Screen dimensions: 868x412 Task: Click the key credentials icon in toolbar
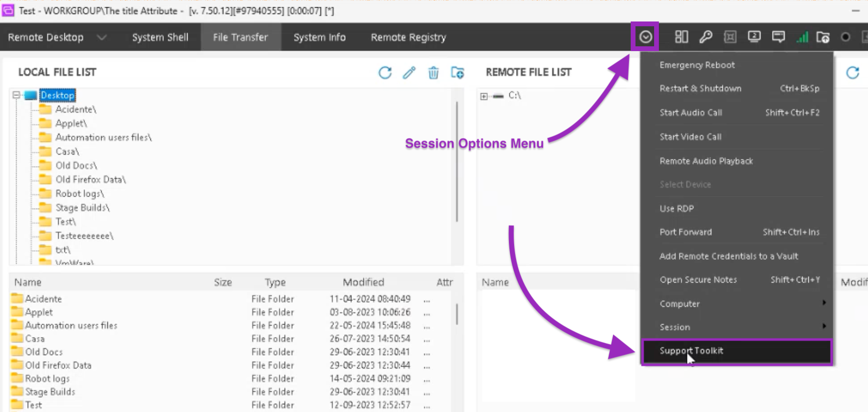[706, 37]
